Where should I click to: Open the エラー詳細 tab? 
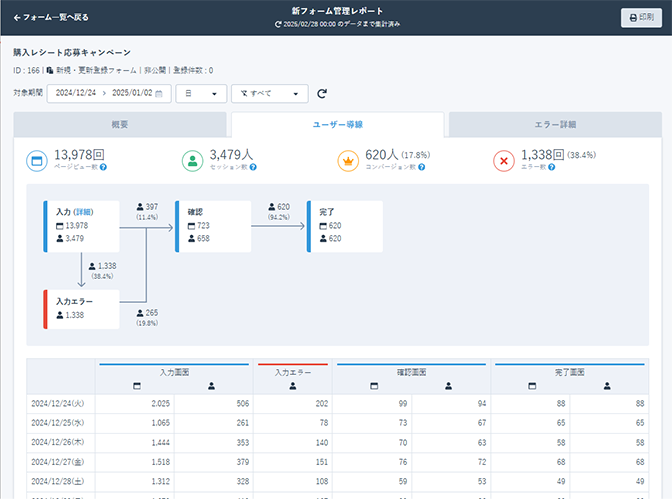[555, 124]
